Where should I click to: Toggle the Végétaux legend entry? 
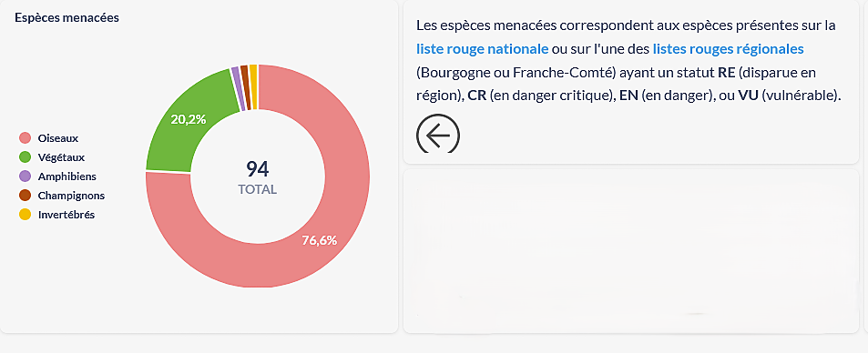point(52,157)
